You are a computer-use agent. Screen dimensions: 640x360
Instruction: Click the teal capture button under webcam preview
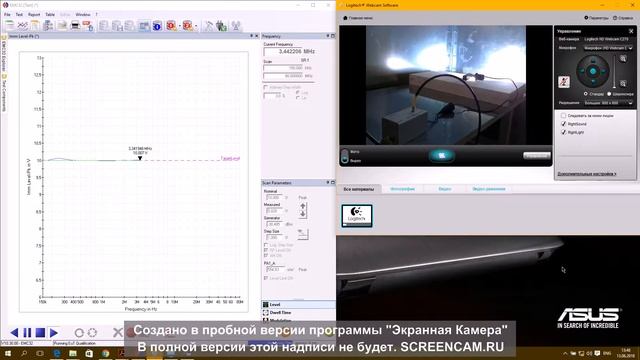[x=441, y=156]
